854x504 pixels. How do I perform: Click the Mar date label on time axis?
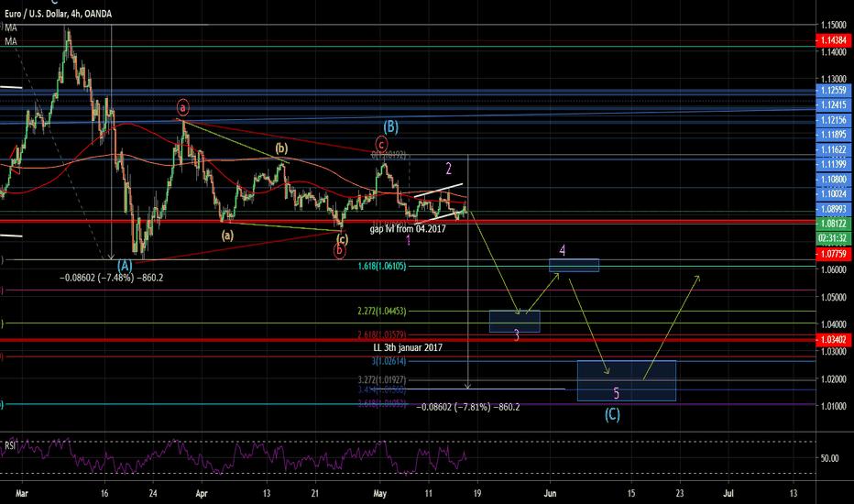click(22, 494)
